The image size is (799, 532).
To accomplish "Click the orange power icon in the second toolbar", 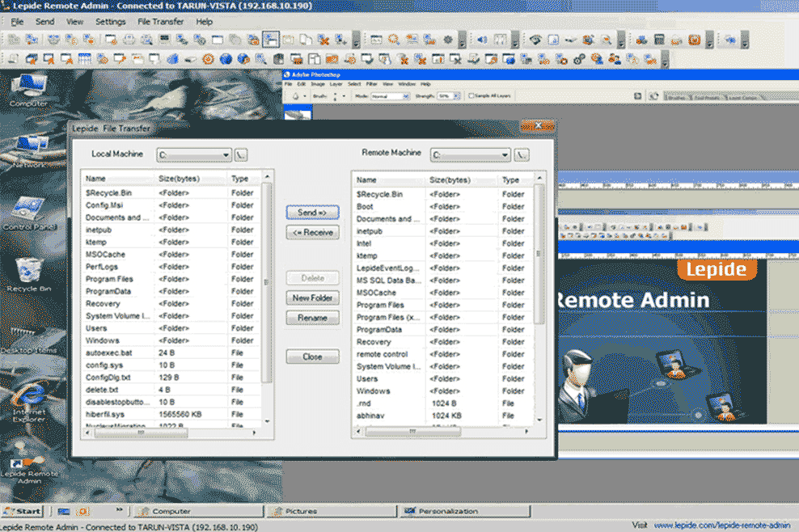I will pyautogui.click(x=208, y=59).
